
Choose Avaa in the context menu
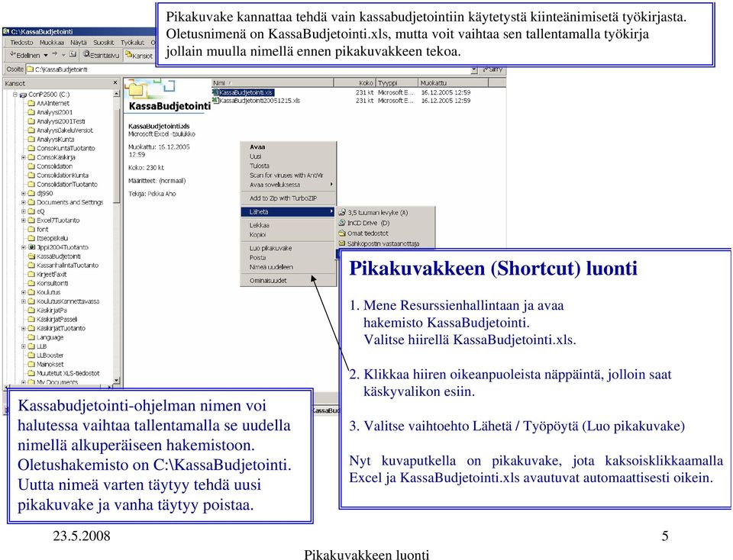[288, 146]
